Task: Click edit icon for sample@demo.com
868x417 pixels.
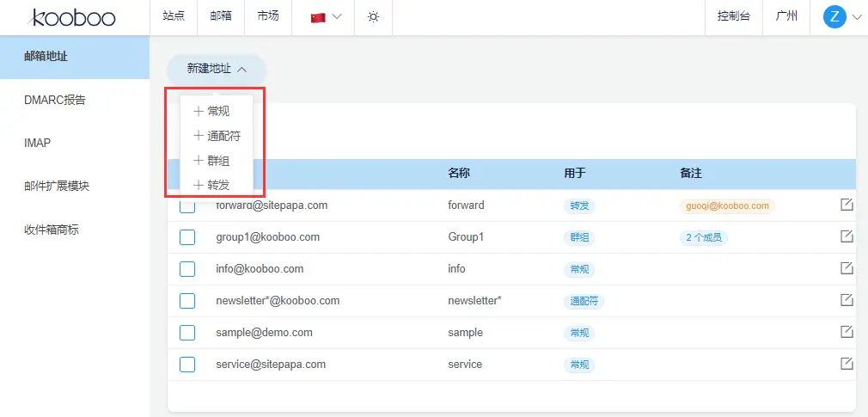Action: 847,332
